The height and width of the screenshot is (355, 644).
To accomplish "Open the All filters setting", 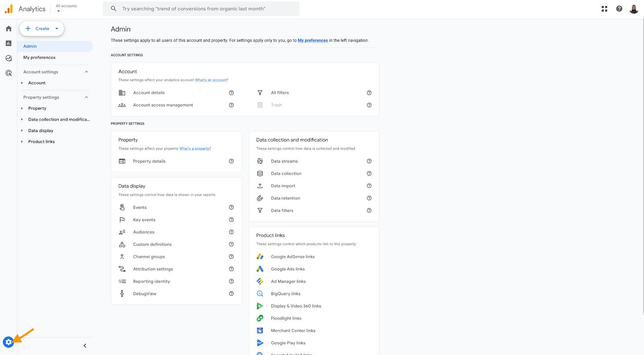I will pyautogui.click(x=280, y=93).
